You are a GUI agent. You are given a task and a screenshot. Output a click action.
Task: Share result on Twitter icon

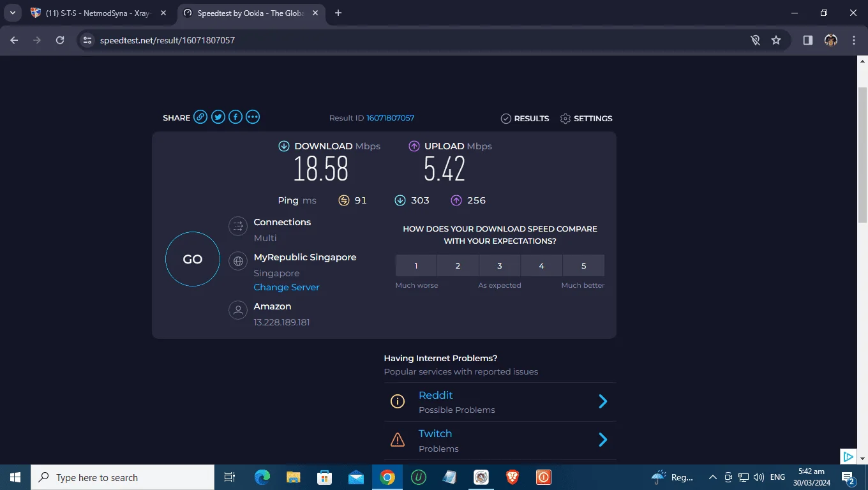218,117
